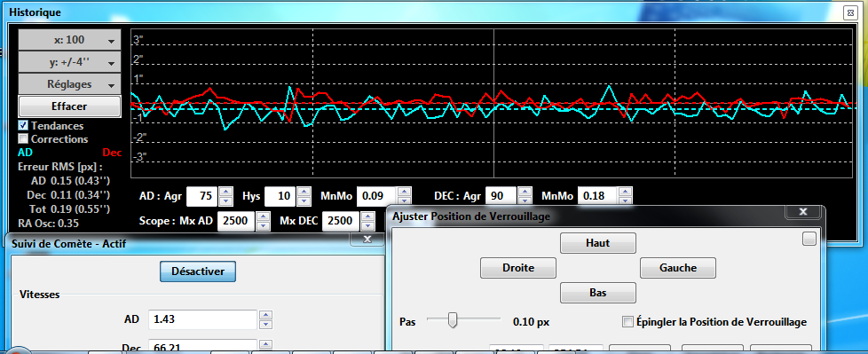Click the DEC MnMo field showing 0.18

click(596, 196)
